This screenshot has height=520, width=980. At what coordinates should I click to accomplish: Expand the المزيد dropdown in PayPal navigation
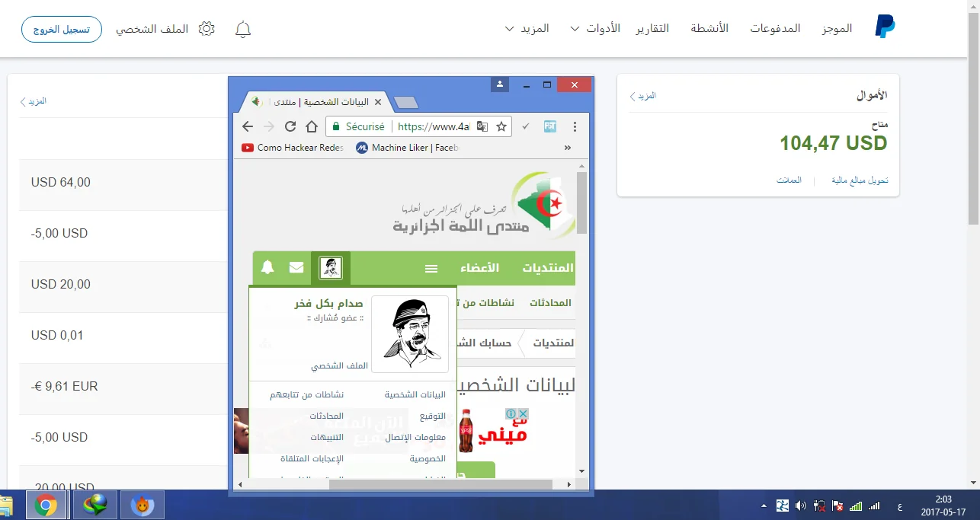(x=527, y=29)
